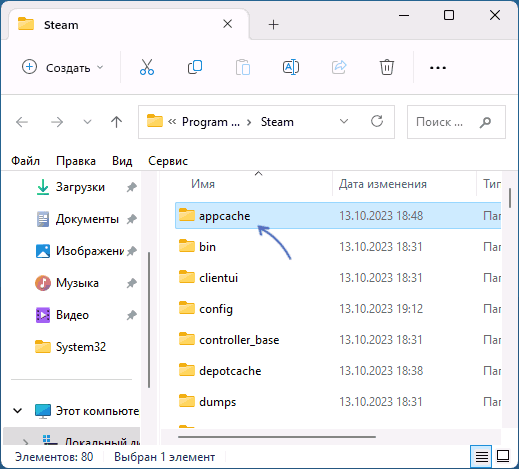Screen dimensions: 519x469
Task: Click the appcache folder icon
Action: (187, 215)
